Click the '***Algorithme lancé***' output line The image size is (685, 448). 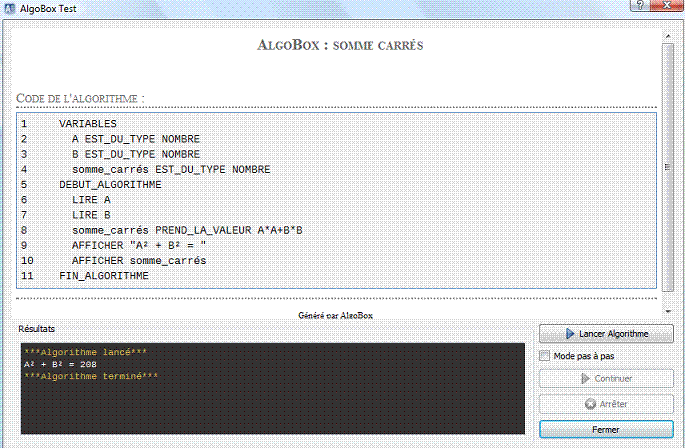point(86,352)
